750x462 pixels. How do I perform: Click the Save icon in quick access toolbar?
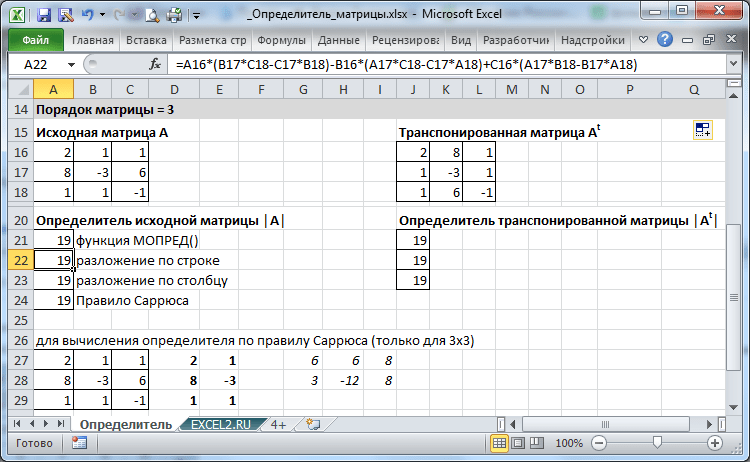pyautogui.click(x=44, y=15)
